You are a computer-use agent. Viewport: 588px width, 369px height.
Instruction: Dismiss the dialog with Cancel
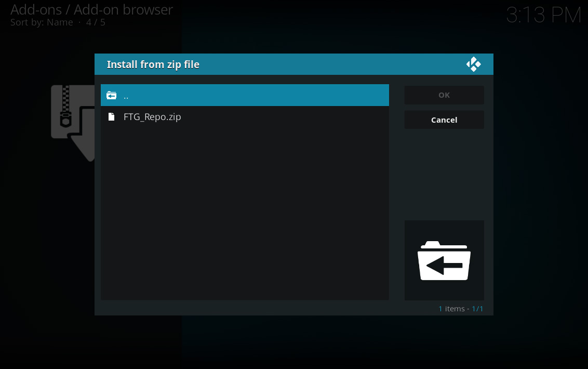click(x=444, y=120)
